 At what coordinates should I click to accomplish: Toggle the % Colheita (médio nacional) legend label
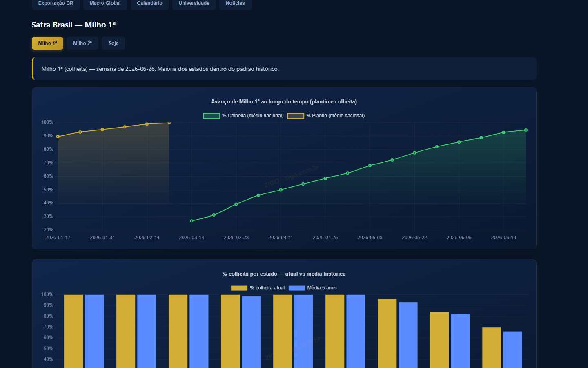point(253,116)
